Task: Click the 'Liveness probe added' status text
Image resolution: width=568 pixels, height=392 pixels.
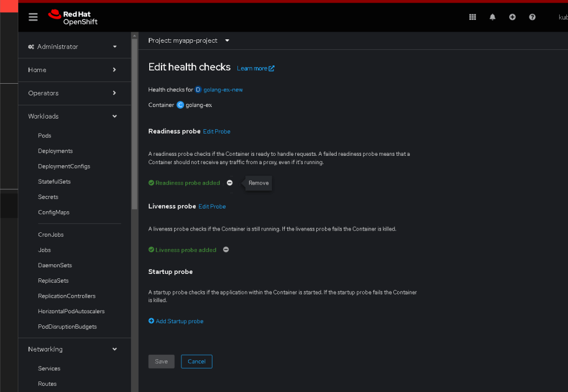Action: (186, 250)
